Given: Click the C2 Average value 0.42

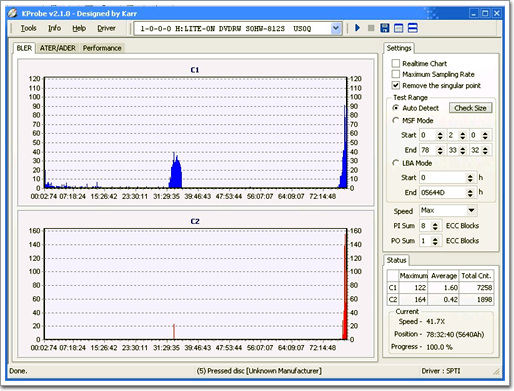Looking at the screenshot, I should [x=443, y=299].
